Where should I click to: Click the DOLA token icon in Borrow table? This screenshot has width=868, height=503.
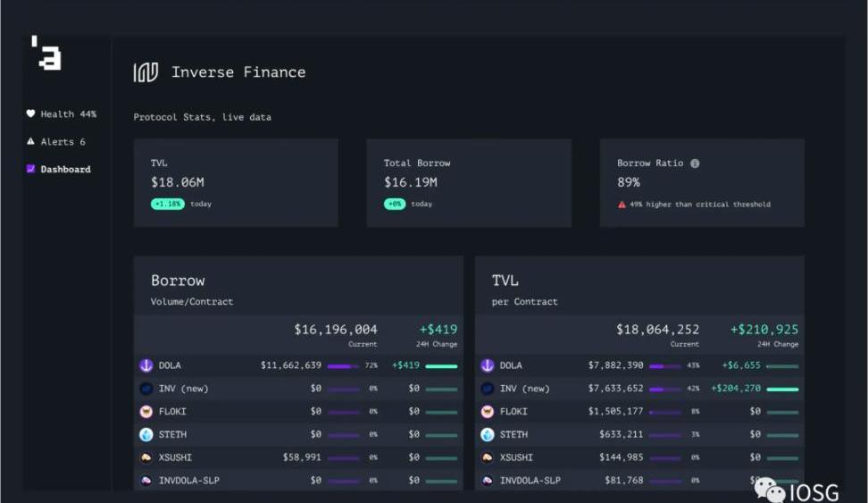[x=146, y=365]
